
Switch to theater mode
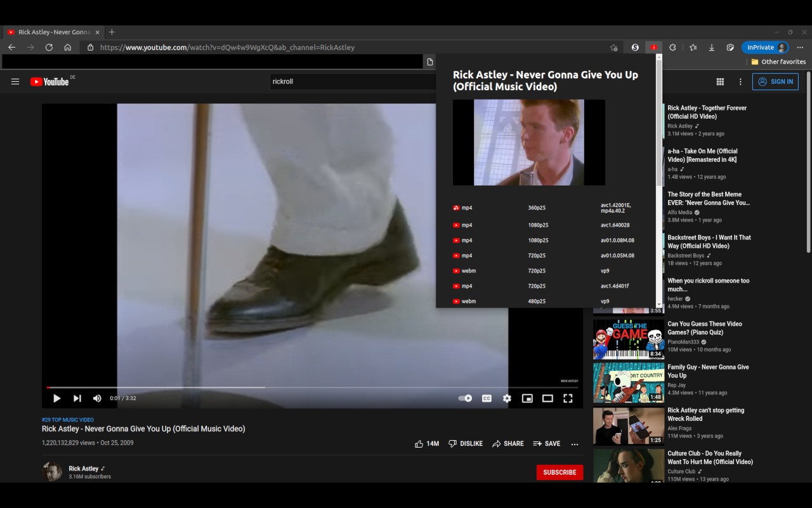pyautogui.click(x=547, y=398)
